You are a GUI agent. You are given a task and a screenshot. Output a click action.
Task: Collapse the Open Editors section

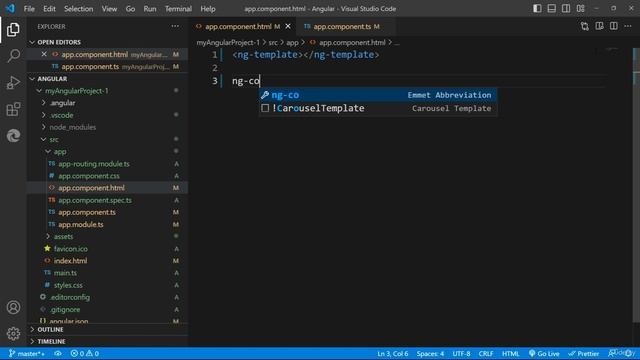tap(108, 42)
